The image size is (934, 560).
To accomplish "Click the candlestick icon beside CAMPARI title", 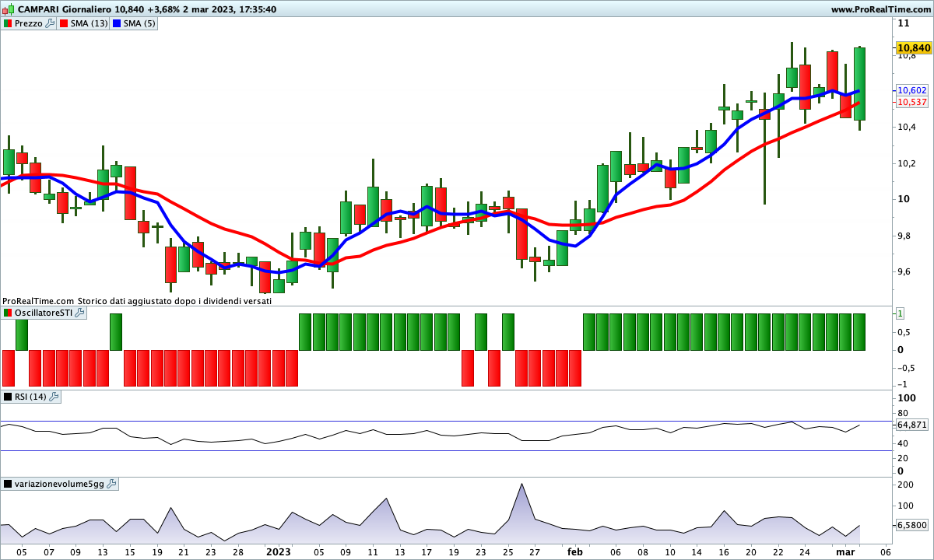I will (x=8, y=9).
